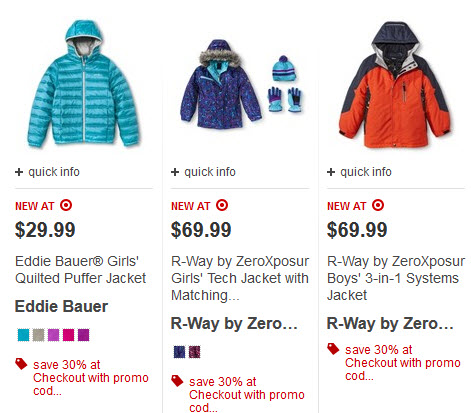The image size is (471, 413).
Task: Select the teal color swatch
Action: pos(23,335)
